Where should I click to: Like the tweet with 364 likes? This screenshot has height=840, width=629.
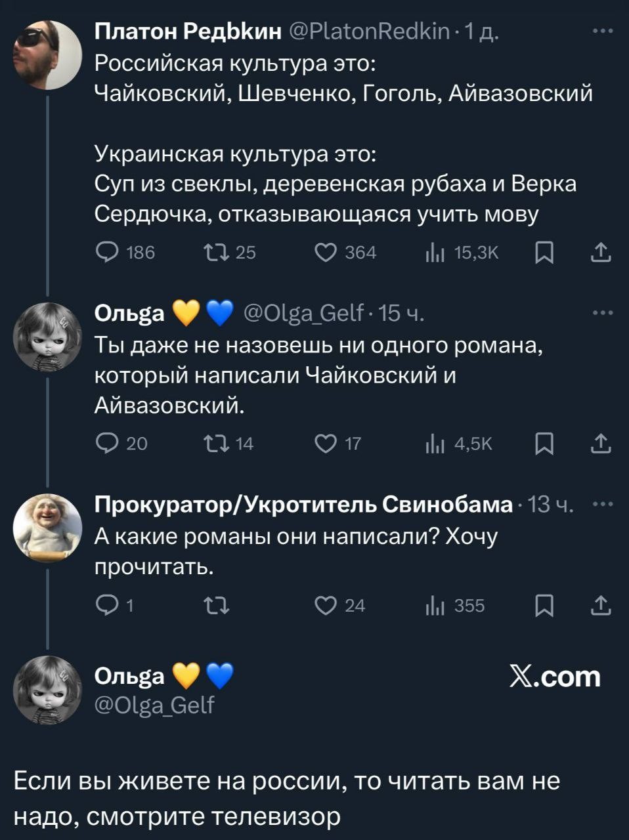click(x=325, y=252)
